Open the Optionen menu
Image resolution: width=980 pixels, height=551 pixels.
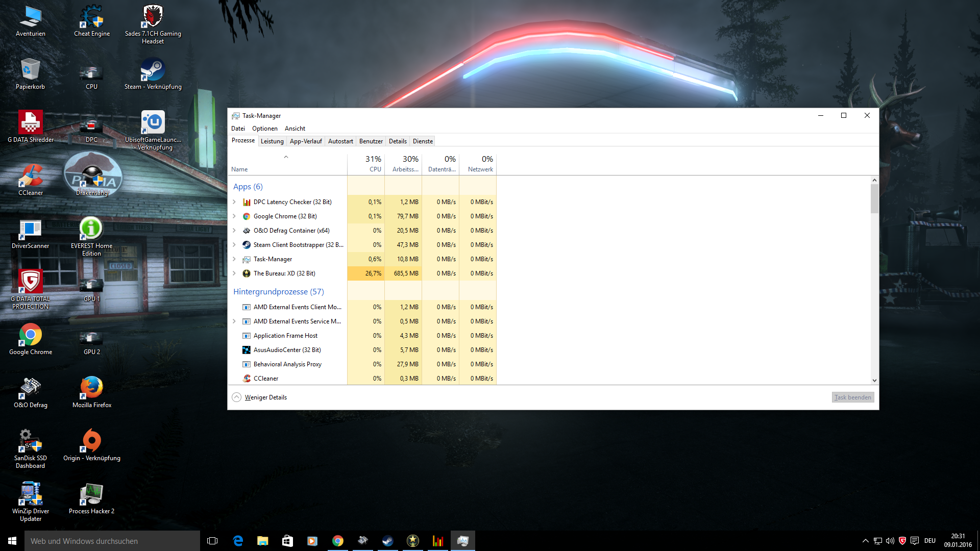coord(264,129)
